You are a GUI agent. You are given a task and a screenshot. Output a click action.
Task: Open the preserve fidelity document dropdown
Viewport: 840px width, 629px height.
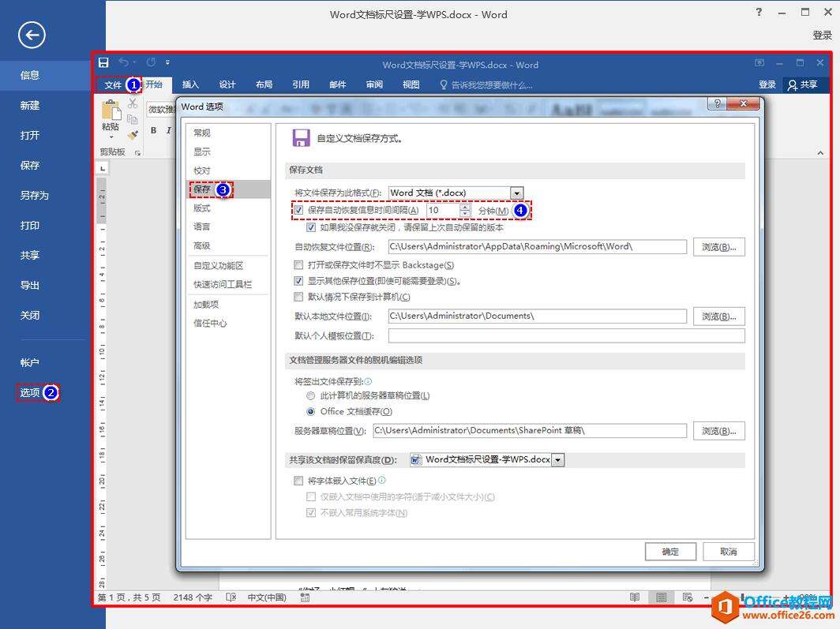[557, 460]
